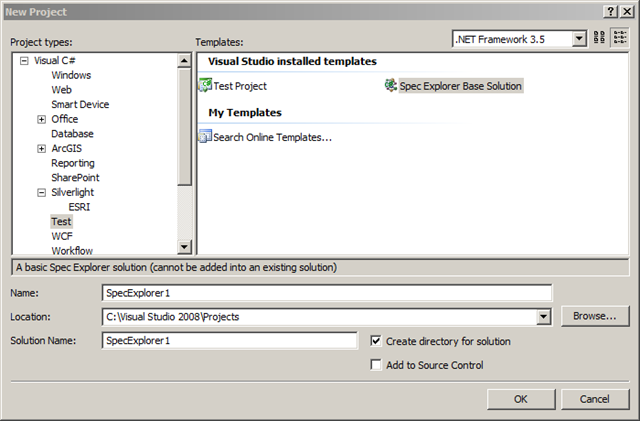Expand the Office project type node
The width and height of the screenshot is (640, 421).
[x=41, y=119]
